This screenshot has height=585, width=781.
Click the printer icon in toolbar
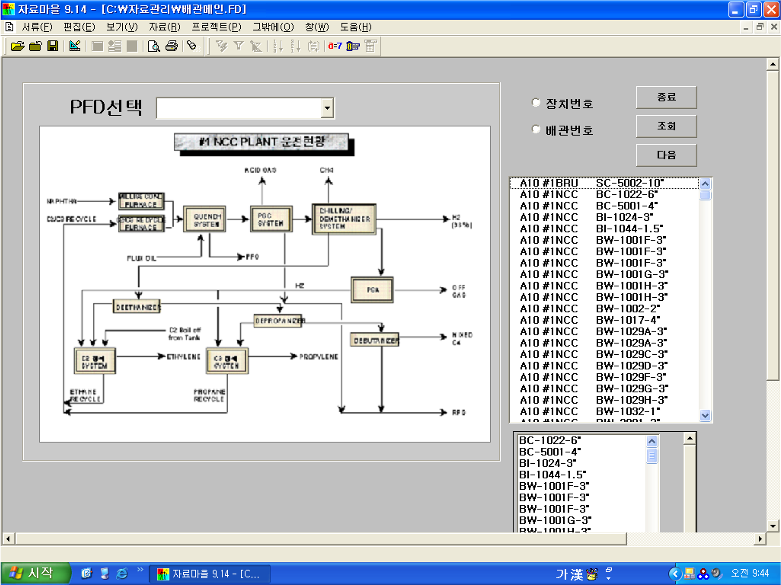[171, 46]
